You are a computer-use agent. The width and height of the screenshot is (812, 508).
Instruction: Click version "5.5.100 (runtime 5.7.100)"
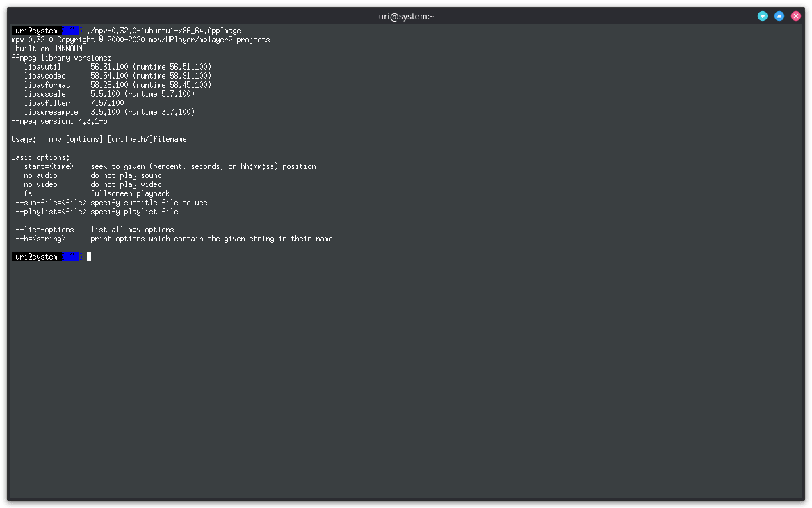(x=143, y=95)
